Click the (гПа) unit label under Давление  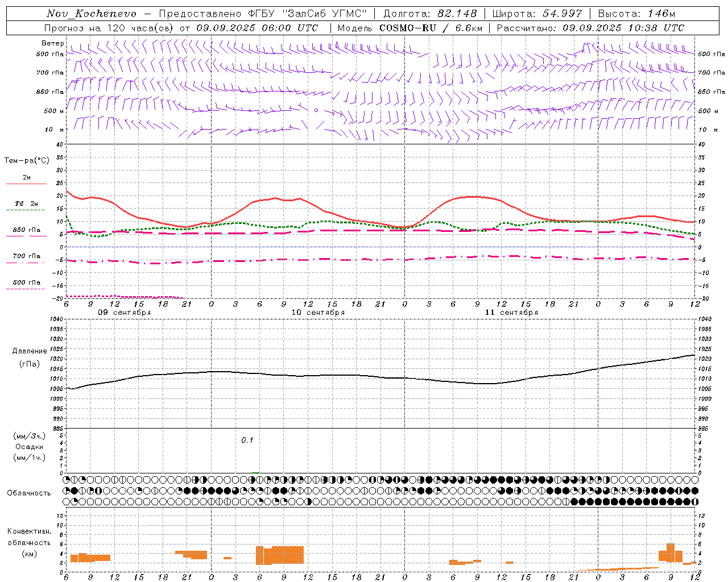coord(30,364)
